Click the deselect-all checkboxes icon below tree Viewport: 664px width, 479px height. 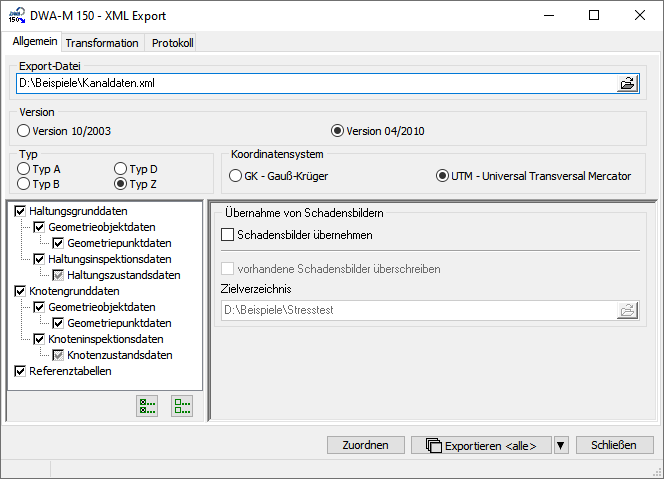[181, 406]
